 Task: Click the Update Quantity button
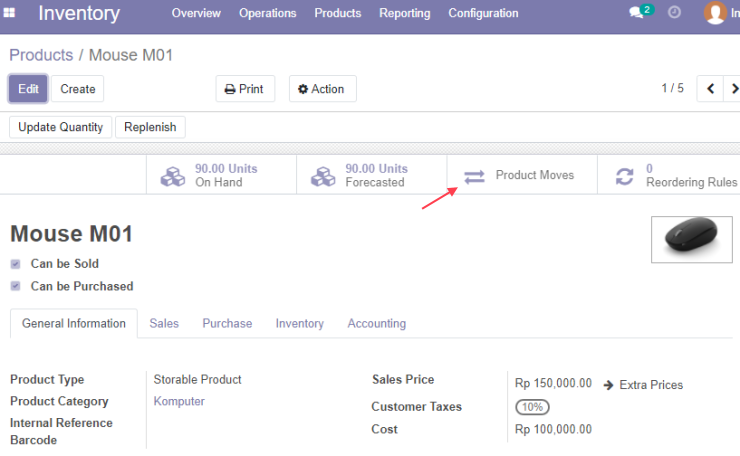(x=60, y=127)
